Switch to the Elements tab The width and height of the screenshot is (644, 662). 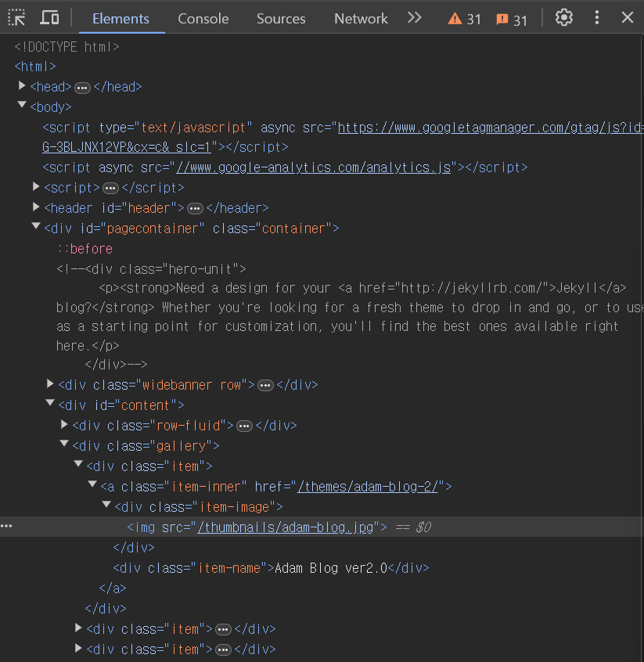click(x=121, y=19)
